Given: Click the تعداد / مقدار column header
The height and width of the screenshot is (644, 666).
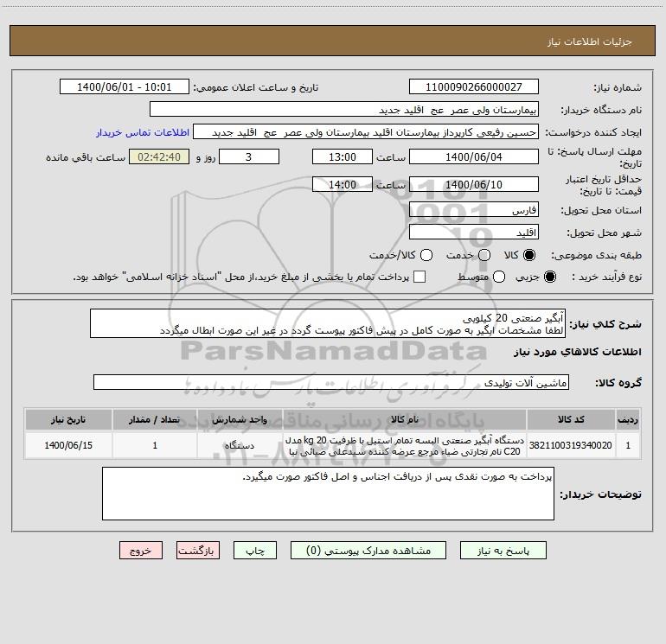Looking at the screenshot, I should pos(155,419).
